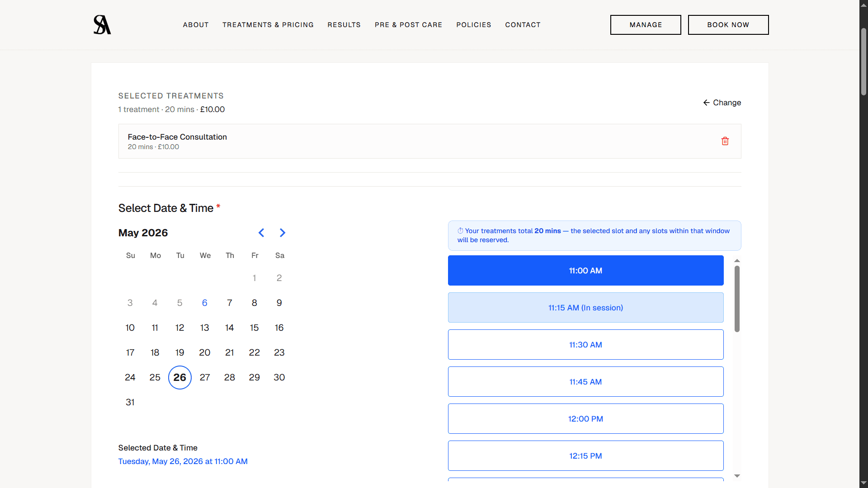Pick May 12 on the calendar

point(180,328)
